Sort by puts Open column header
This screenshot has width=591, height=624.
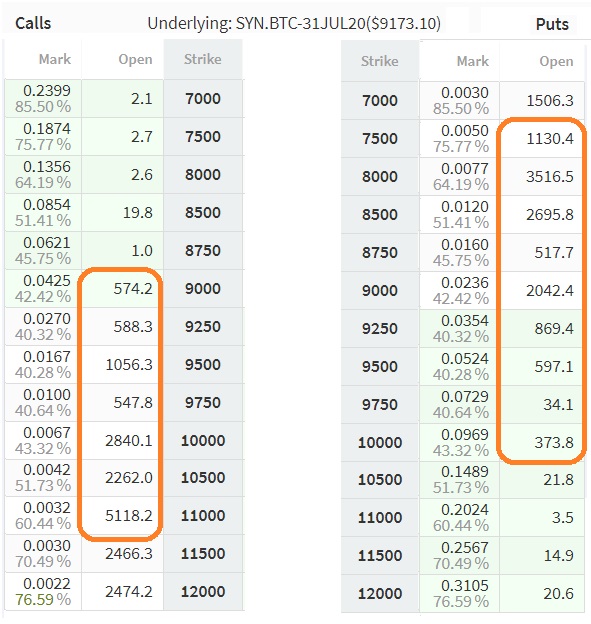click(542, 61)
